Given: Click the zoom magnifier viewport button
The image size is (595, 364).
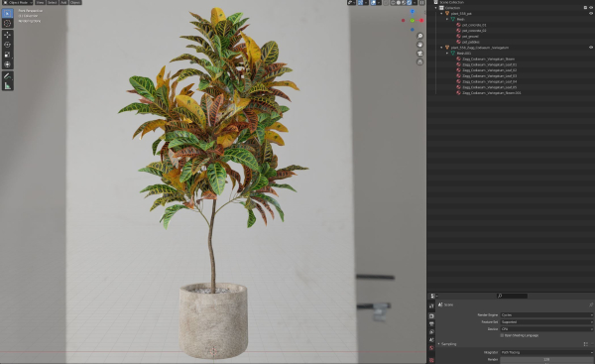Looking at the screenshot, I should pyautogui.click(x=419, y=36).
